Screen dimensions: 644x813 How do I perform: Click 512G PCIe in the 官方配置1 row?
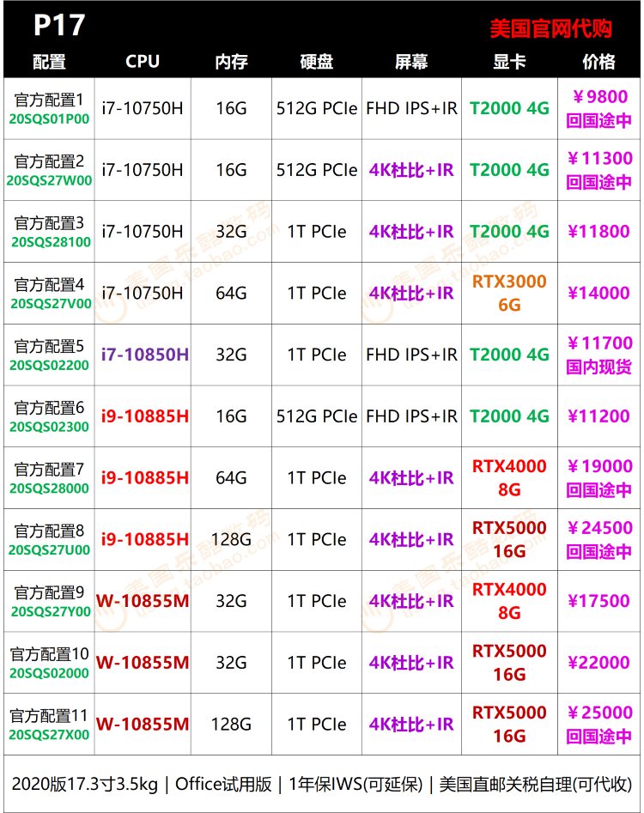(x=317, y=108)
